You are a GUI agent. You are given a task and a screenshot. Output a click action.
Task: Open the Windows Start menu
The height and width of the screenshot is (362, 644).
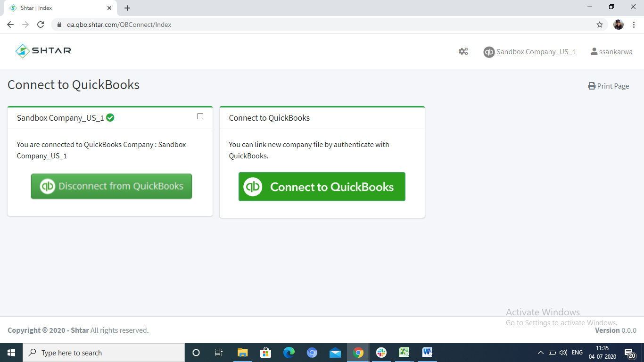pos(11,353)
